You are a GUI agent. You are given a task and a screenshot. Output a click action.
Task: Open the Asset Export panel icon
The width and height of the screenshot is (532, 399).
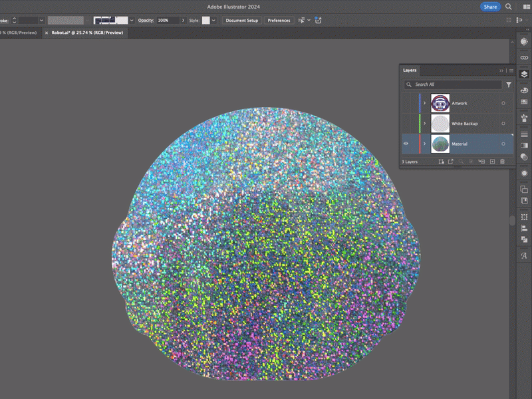click(x=524, y=201)
